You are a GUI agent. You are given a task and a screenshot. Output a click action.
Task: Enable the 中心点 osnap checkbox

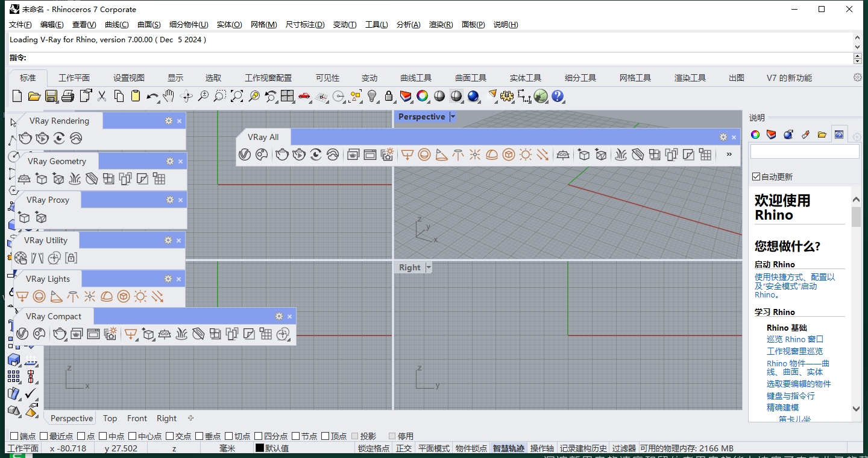pos(133,436)
